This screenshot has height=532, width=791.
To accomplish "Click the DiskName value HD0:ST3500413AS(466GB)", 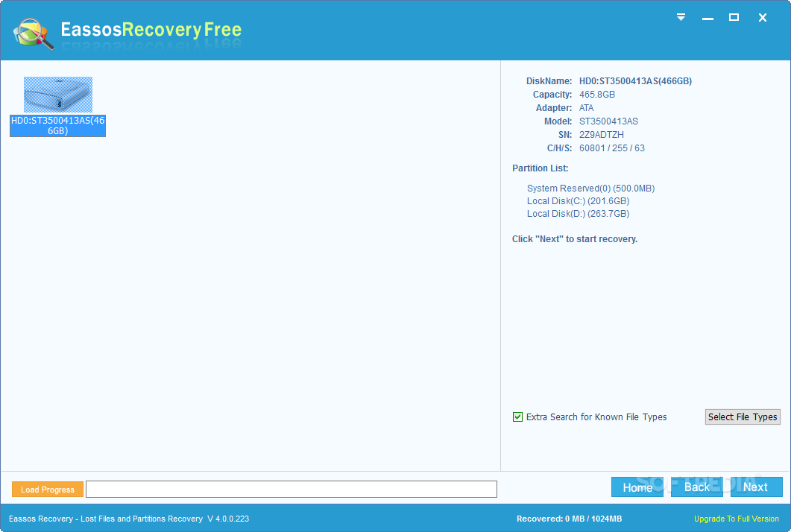I will click(636, 81).
